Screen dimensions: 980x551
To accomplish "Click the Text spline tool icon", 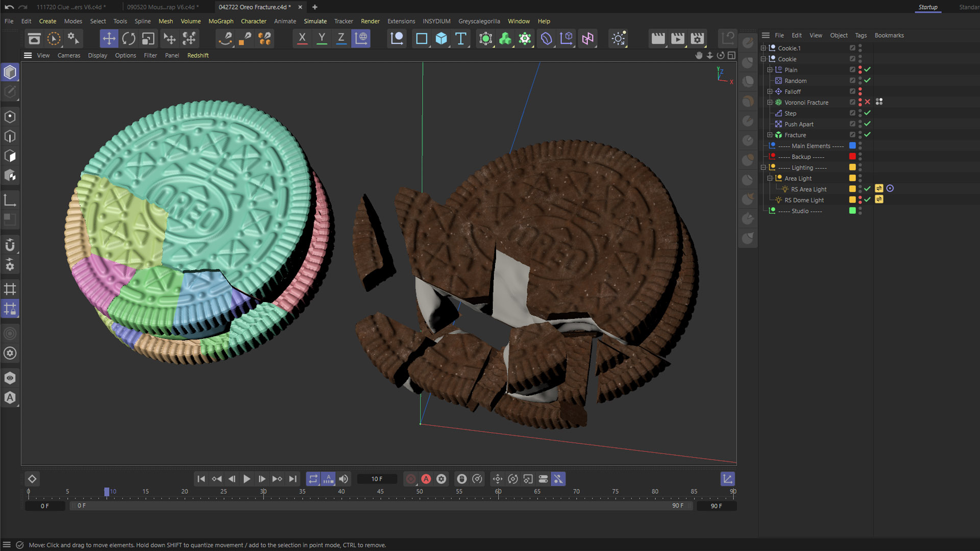I will [460, 39].
